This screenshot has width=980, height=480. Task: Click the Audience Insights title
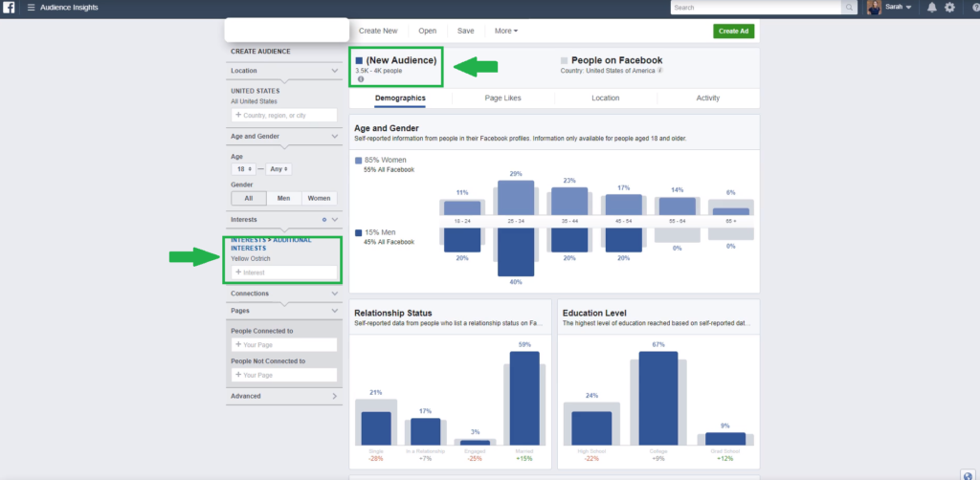coord(69,8)
